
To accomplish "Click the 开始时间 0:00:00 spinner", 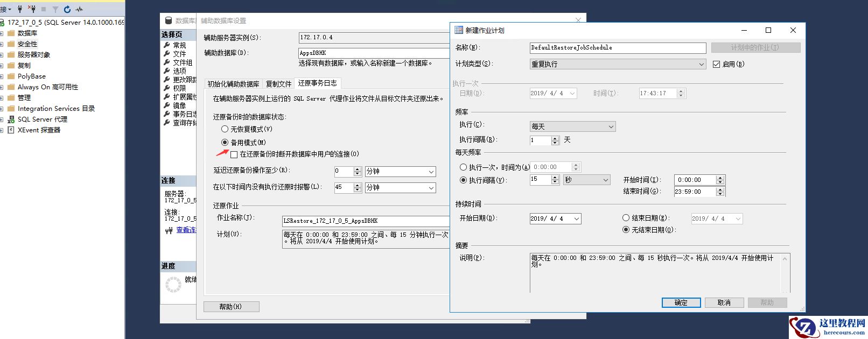I will [720, 180].
